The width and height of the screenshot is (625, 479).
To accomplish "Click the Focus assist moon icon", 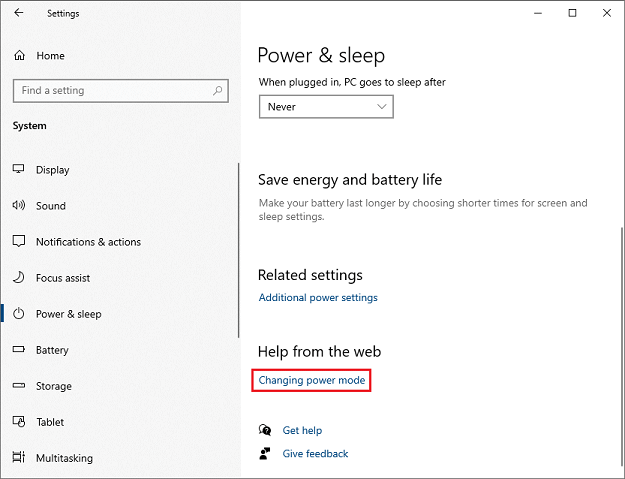I will click(18, 278).
